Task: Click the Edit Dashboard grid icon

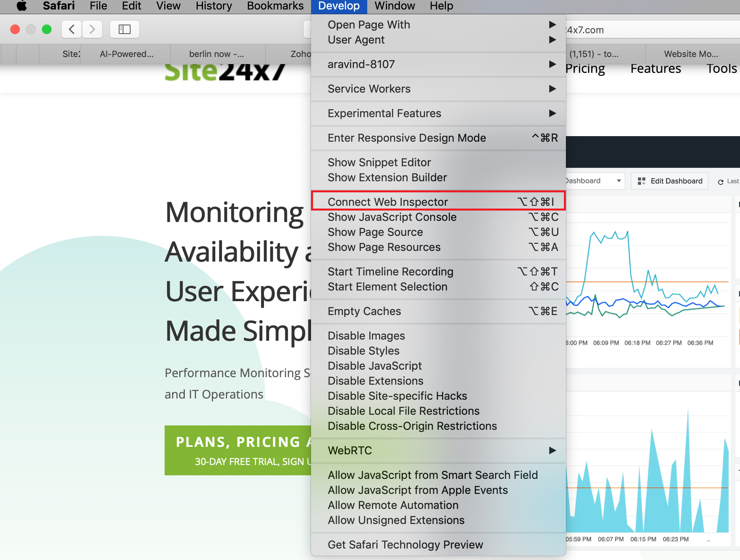Action: [x=641, y=181]
